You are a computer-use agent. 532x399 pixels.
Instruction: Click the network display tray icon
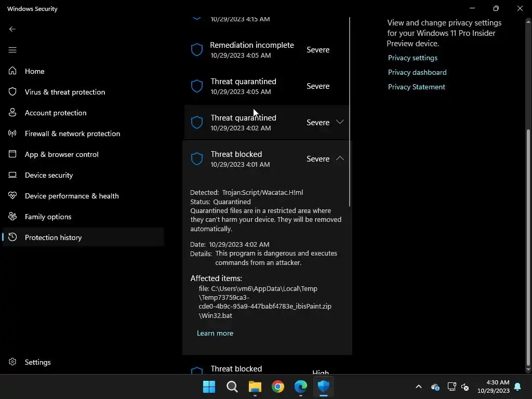point(451,387)
